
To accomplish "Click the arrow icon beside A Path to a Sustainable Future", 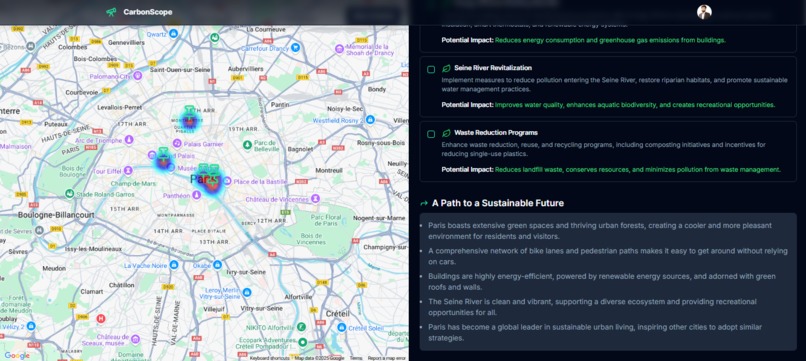I will pyautogui.click(x=424, y=203).
